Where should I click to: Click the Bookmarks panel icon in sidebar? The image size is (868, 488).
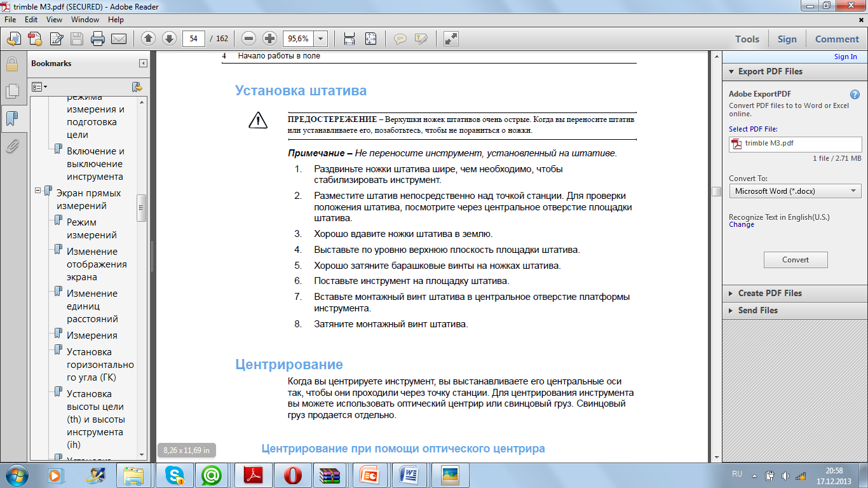tap(11, 119)
